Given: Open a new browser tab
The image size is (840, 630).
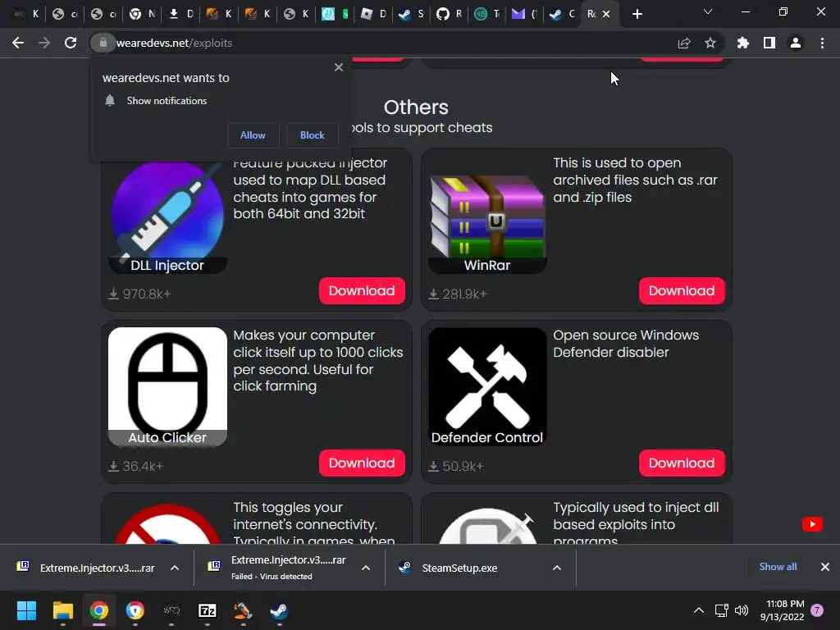Looking at the screenshot, I should (637, 14).
